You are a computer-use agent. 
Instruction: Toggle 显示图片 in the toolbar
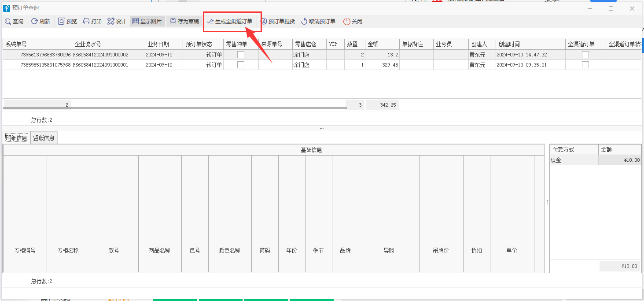coord(147,21)
